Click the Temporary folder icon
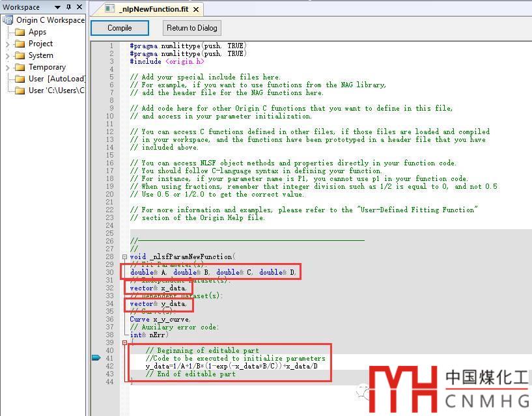Screen dimensions: 532x416 click(20, 67)
